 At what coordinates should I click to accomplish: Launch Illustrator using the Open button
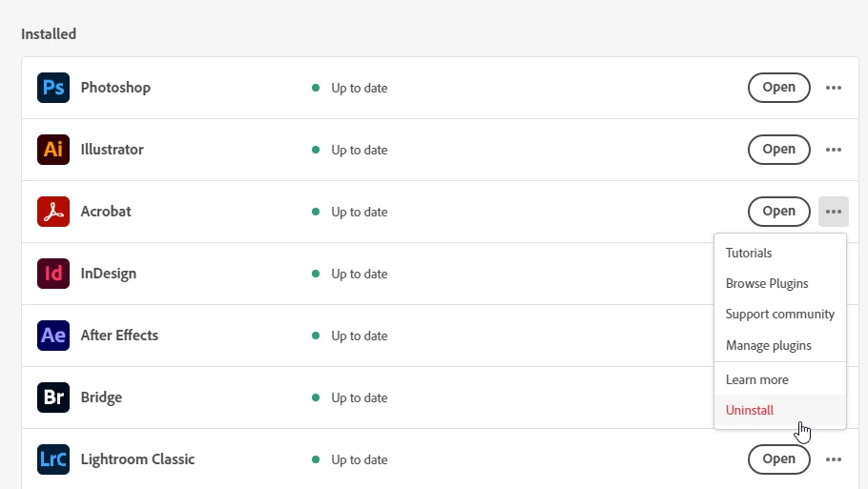tap(779, 150)
